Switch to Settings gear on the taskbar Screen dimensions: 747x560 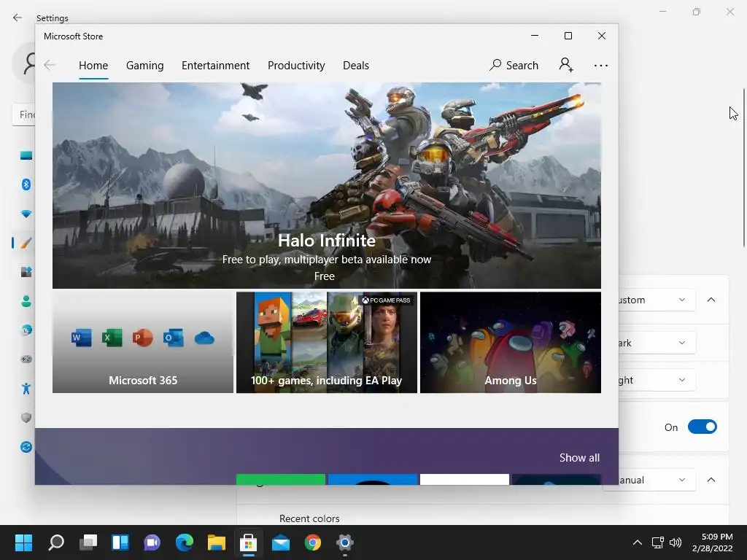(345, 542)
